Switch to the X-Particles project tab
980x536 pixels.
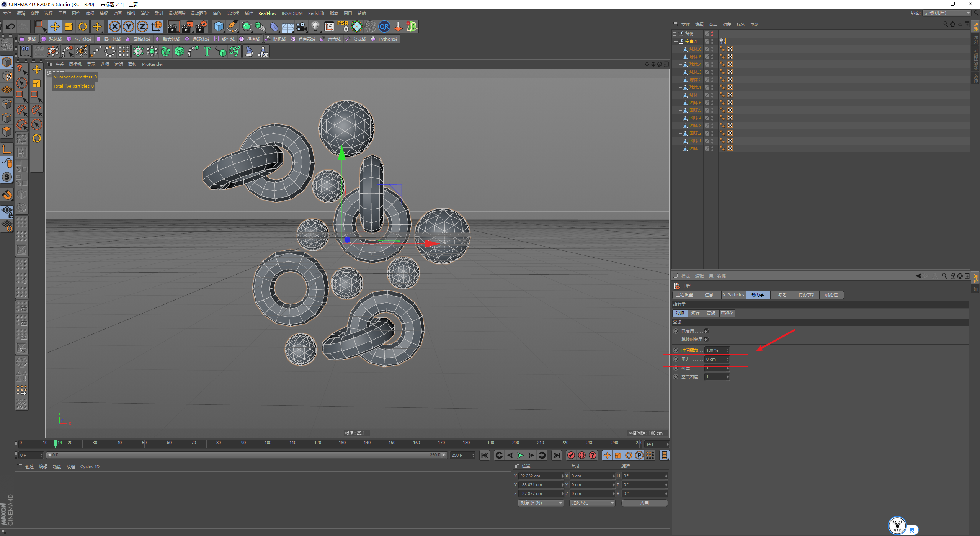(x=733, y=295)
